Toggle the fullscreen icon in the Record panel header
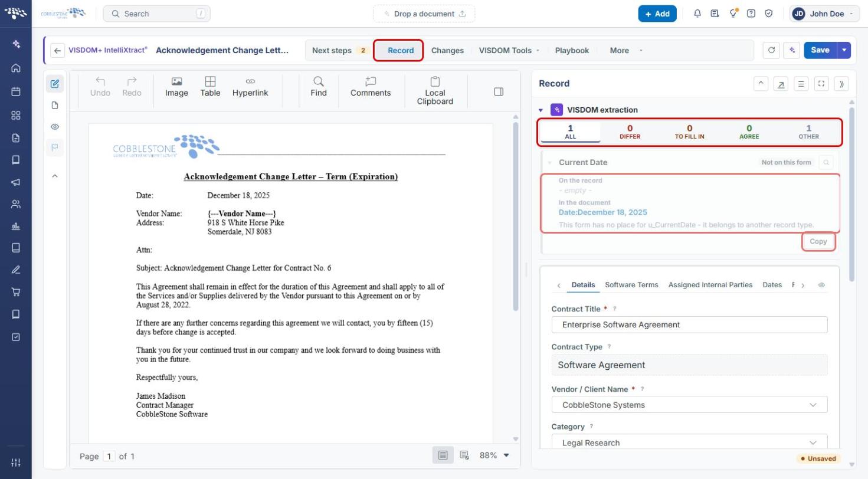This screenshot has width=868, height=479. coord(821,84)
